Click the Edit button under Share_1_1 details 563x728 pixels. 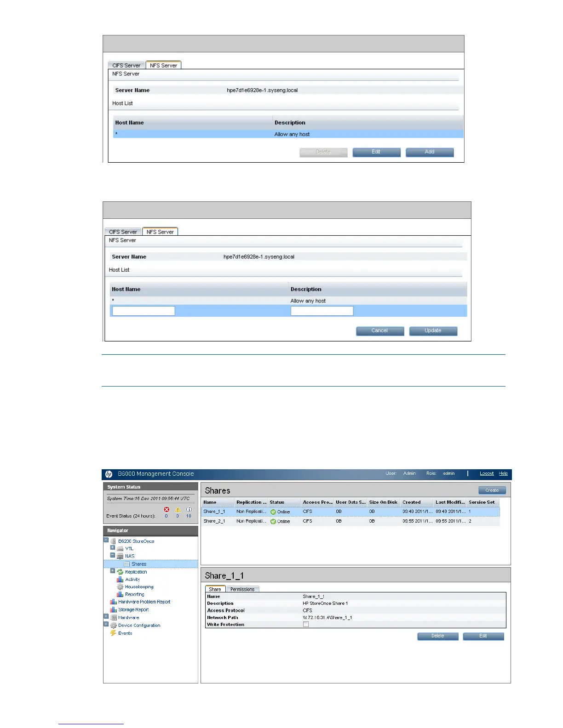(483, 636)
